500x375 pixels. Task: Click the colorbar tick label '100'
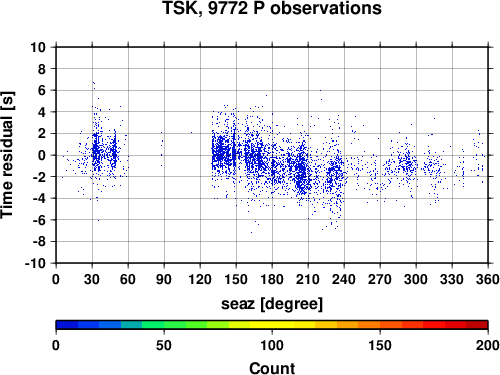[272, 345]
